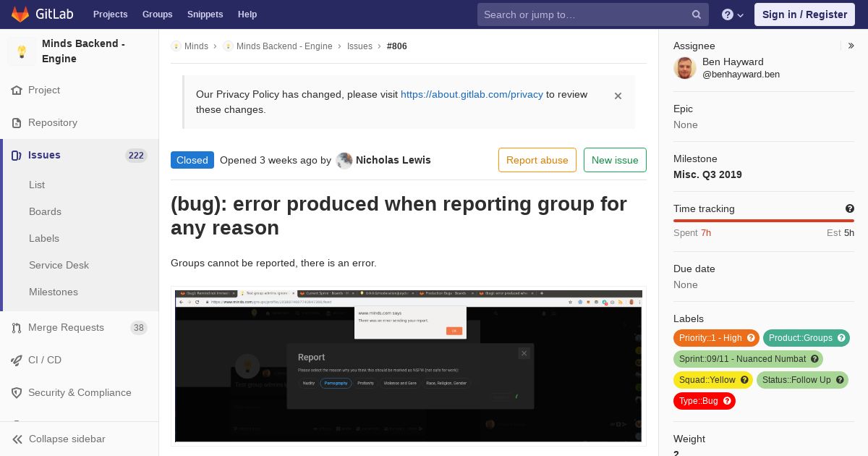Open the Snippets page
This screenshot has width=868, height=456.
(x=205, y=14)
